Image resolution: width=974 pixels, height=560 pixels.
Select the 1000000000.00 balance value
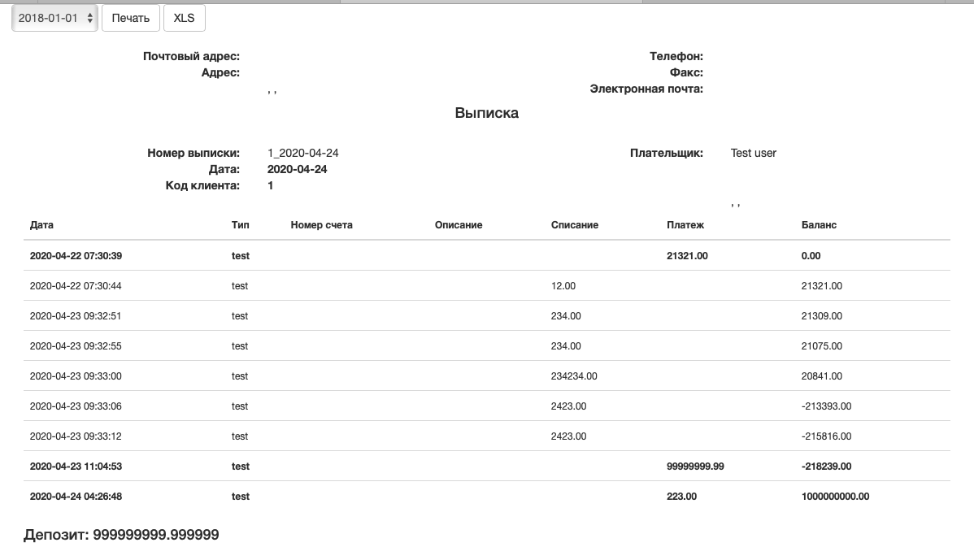pos(835,497)
